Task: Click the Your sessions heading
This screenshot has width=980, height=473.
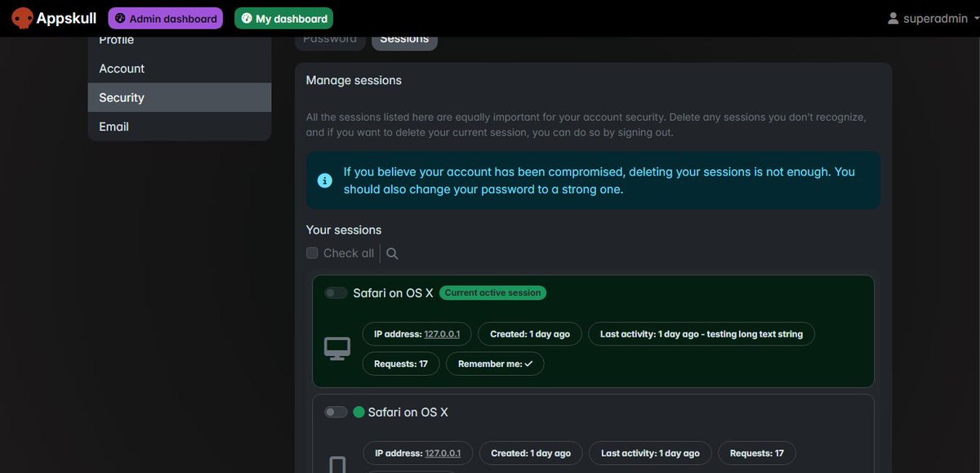Action: (344, 230)
